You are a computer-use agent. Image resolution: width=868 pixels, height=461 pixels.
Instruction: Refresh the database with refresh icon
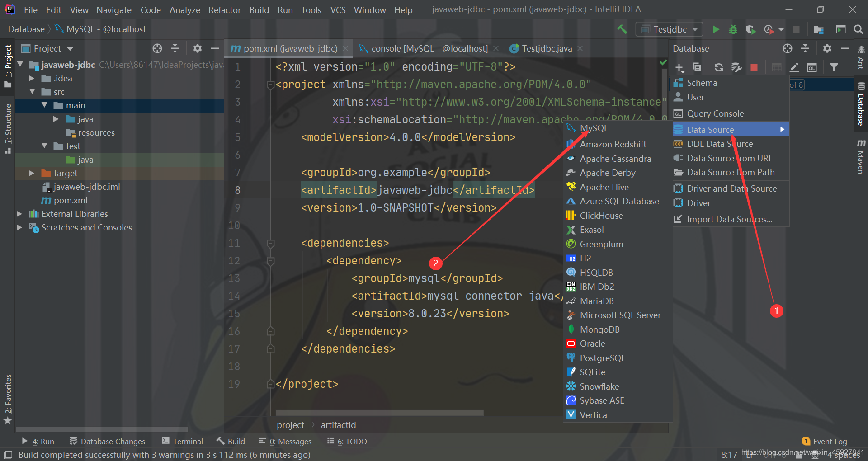click(x=718, y=67)
